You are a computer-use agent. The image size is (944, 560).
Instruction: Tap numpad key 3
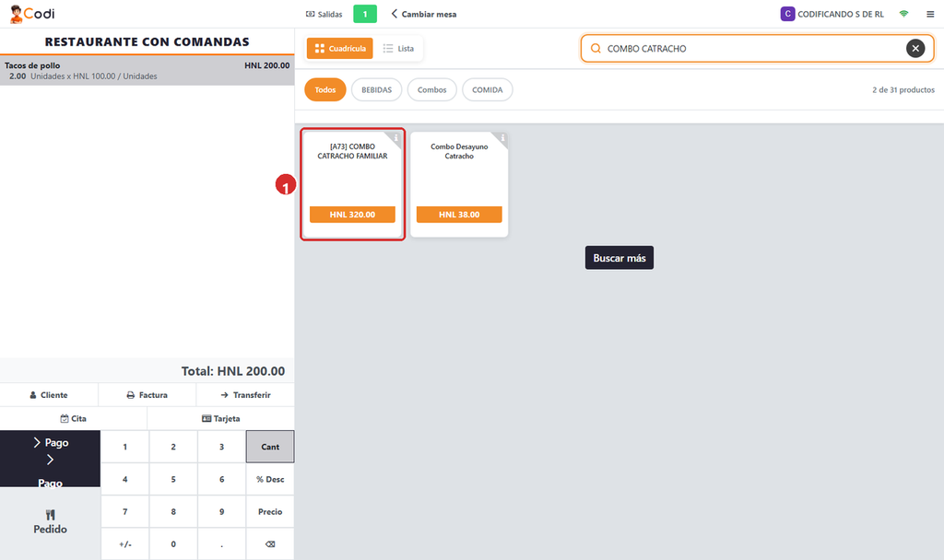click(221, 447)
